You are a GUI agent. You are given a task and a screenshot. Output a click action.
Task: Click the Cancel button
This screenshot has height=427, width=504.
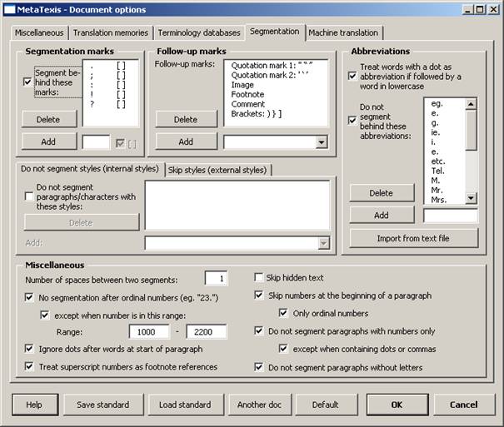pos(464,405)
